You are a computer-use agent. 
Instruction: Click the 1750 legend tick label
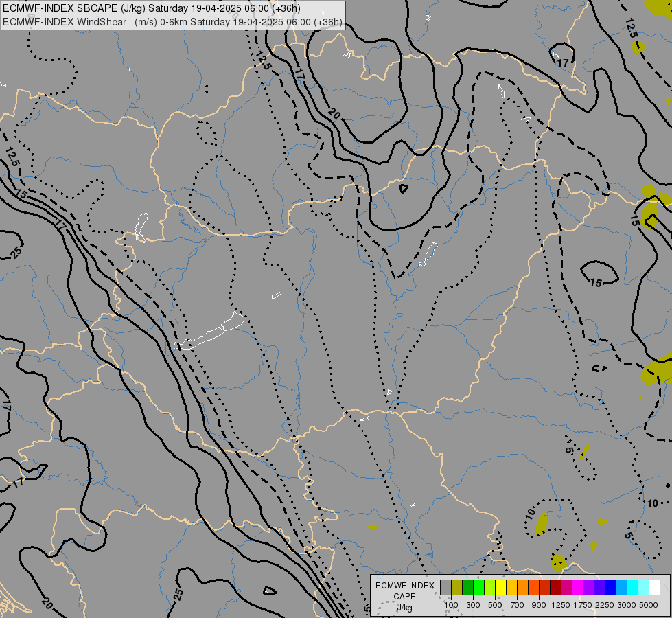click(x=583, y=605)
